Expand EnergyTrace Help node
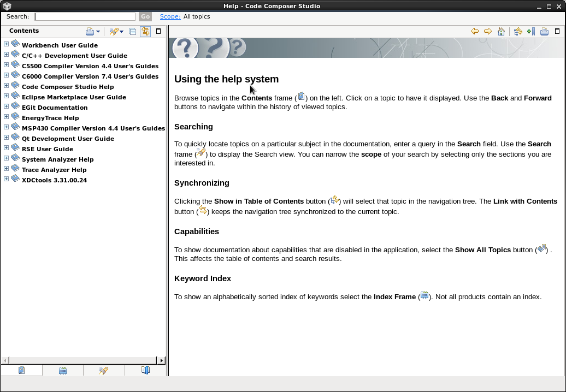Image resolution: width=566 pixels, height=392 pixels. click(6, 117)
